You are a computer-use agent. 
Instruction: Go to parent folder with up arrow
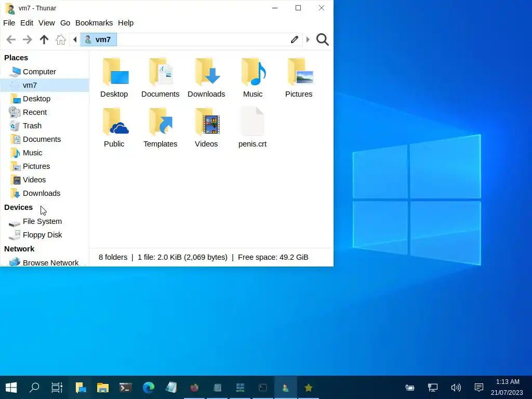point(44,39)
